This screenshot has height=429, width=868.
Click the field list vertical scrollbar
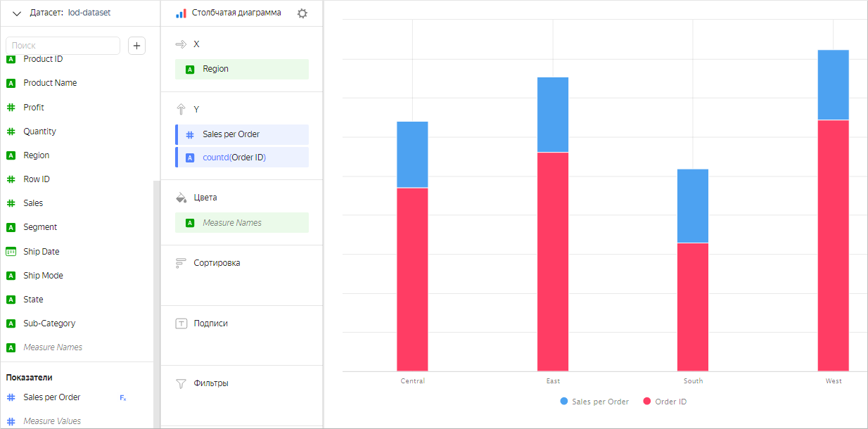tap(157, 302)
